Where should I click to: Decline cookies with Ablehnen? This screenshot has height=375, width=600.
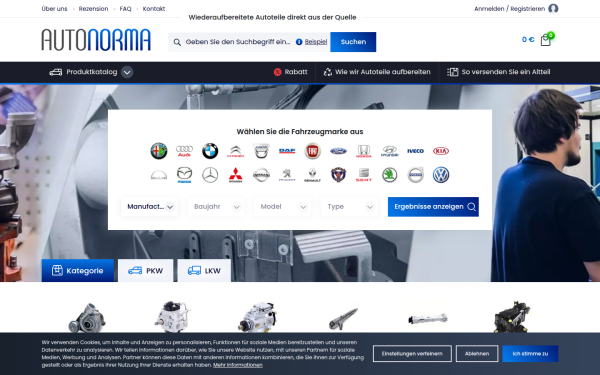click(477, 354)
